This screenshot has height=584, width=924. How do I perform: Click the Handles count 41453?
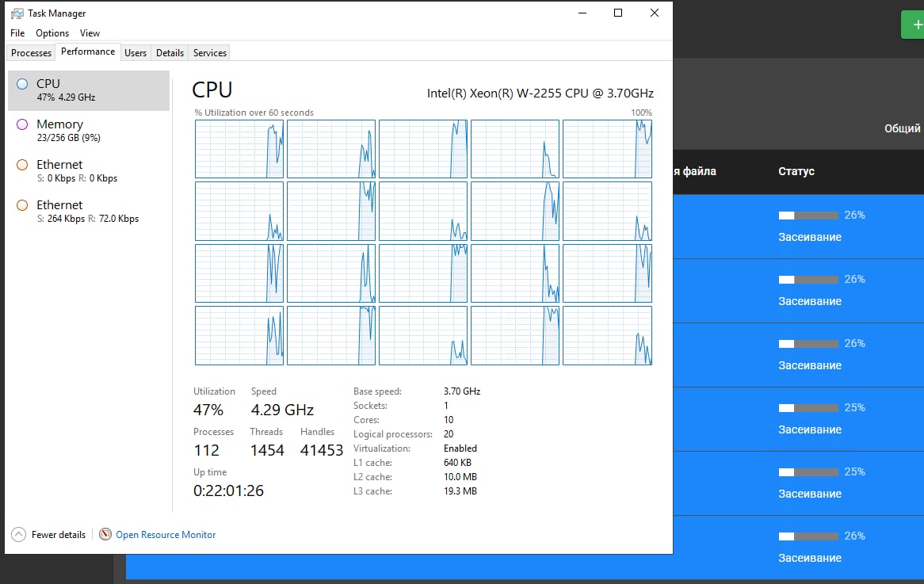[322, 450]
